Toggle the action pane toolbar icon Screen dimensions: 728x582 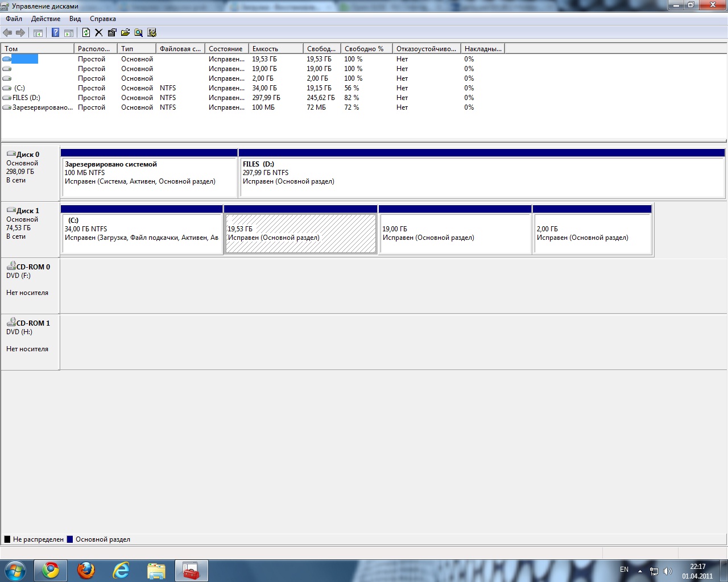(69, 33)
